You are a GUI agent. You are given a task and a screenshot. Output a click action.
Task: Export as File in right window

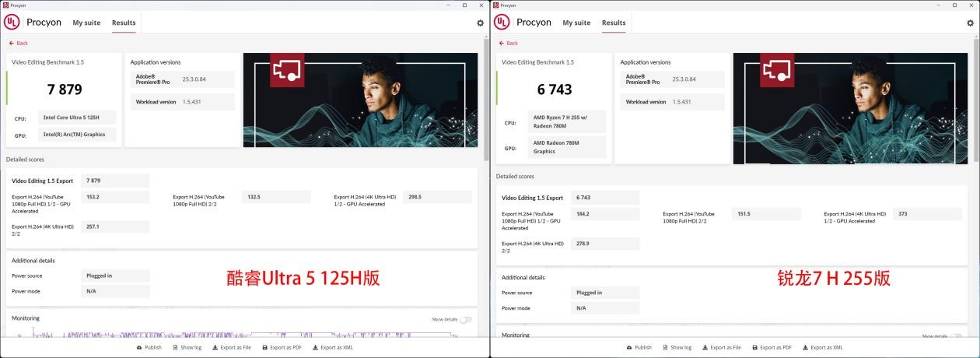(722, 347)
